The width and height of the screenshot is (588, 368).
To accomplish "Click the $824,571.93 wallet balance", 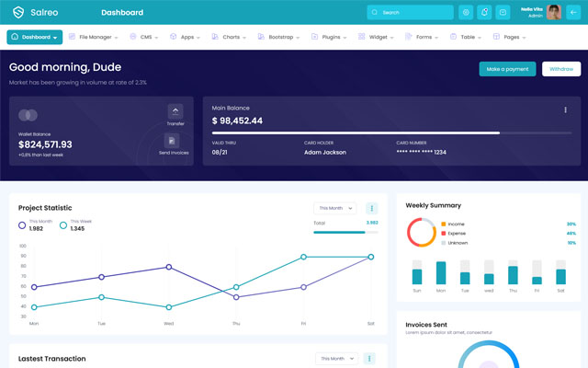I will [x=45, y=144].
